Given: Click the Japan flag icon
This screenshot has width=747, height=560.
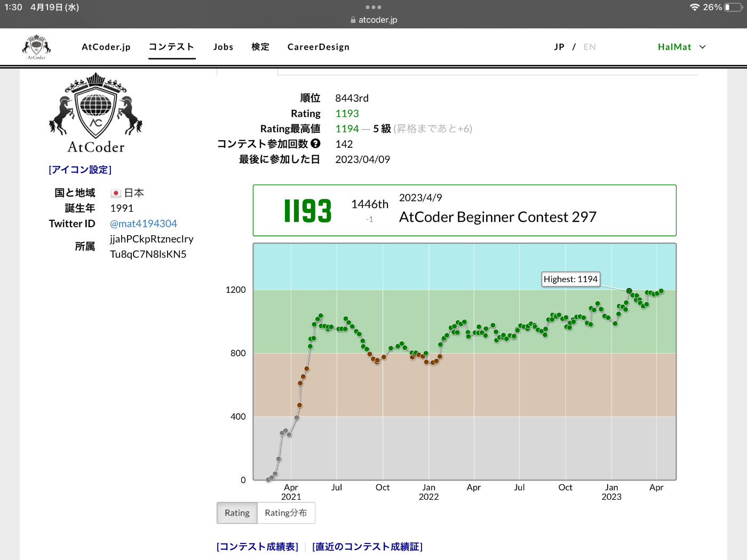Looking at the screenshot, I should pos(116,193).
